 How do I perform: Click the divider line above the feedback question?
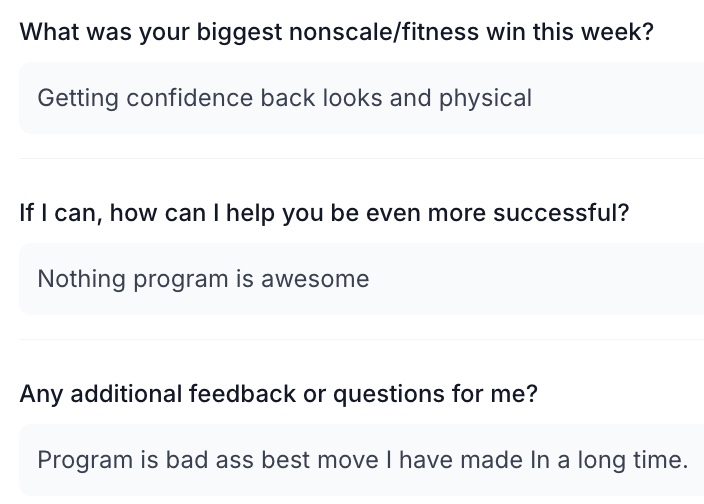tap(360, 339)
